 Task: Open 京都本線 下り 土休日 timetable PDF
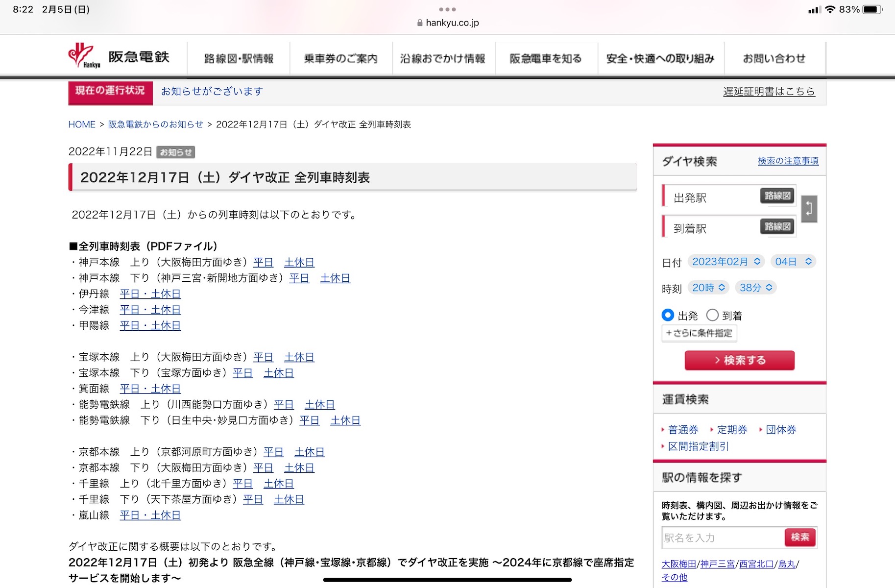click(299, 468)
